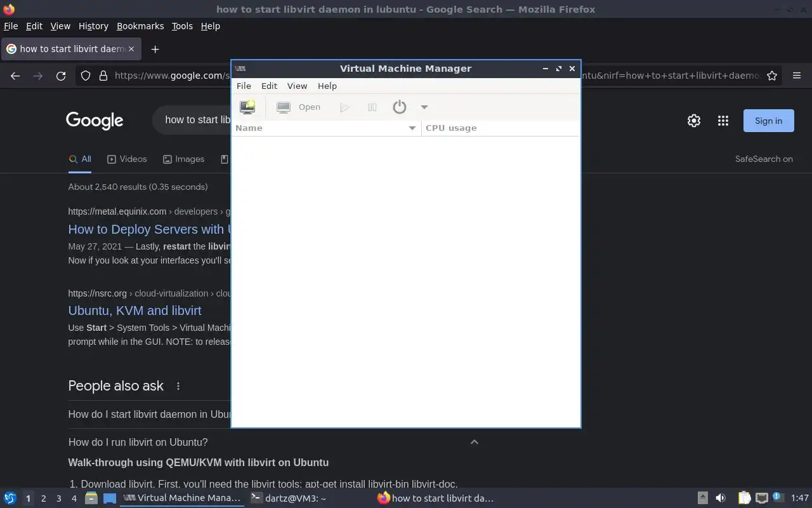The image size is (812, 508).
Task: Open 'How to Deploy Servers' result link
Action: (149, 229)
